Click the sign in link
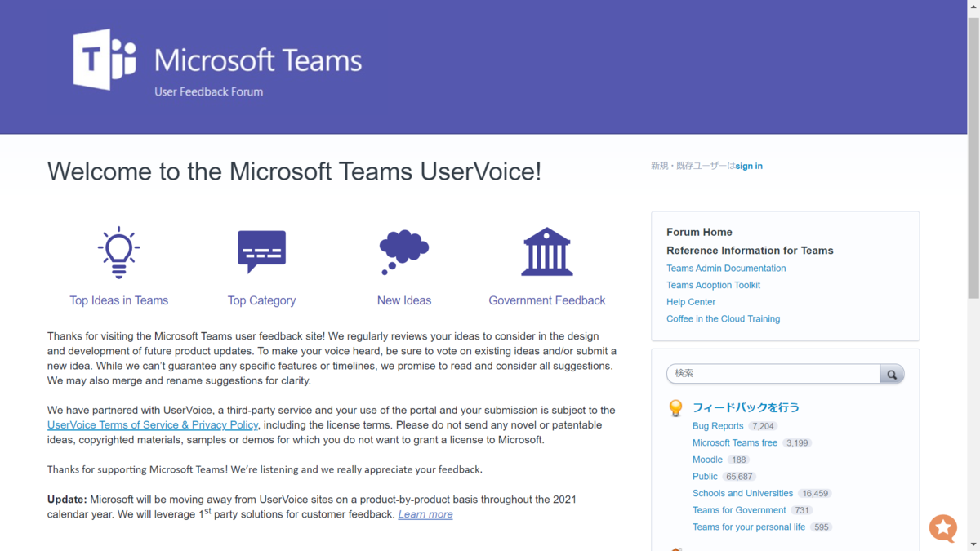The height and width of the screenshot is (551, 980). point(749,166)
